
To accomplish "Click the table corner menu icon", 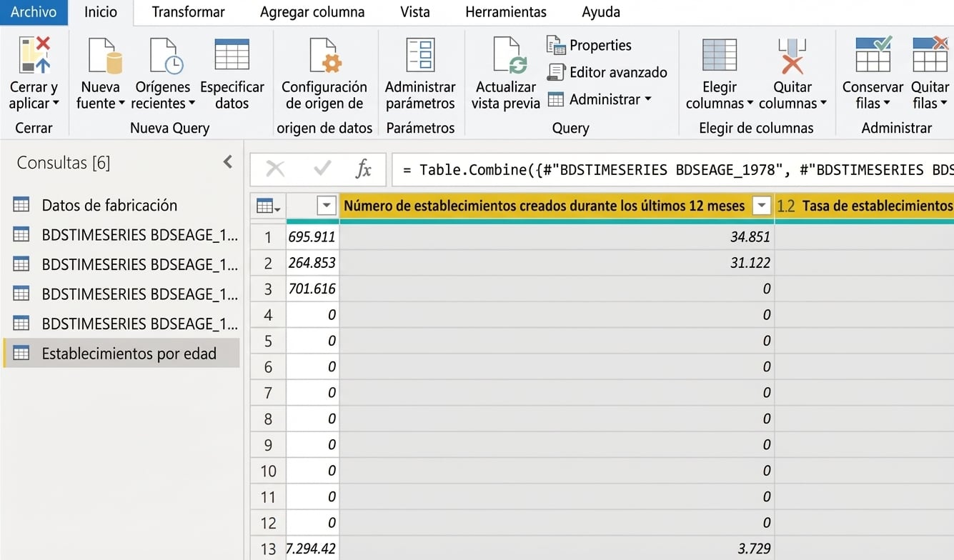I will (x=268, y=206).
